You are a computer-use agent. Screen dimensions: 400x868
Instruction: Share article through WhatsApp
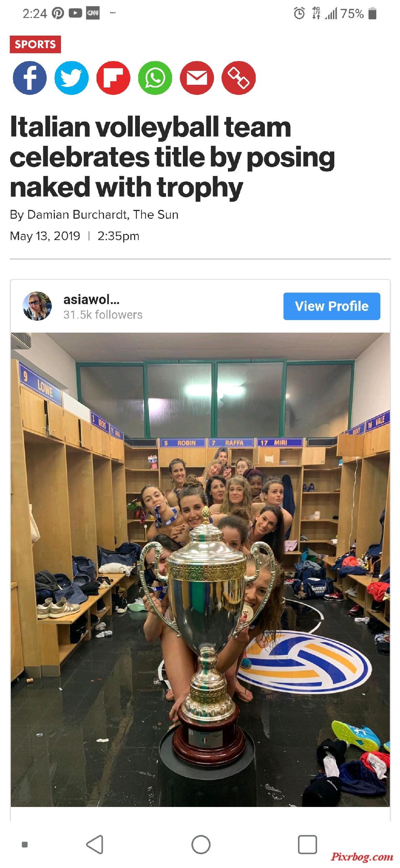point(155,78)
